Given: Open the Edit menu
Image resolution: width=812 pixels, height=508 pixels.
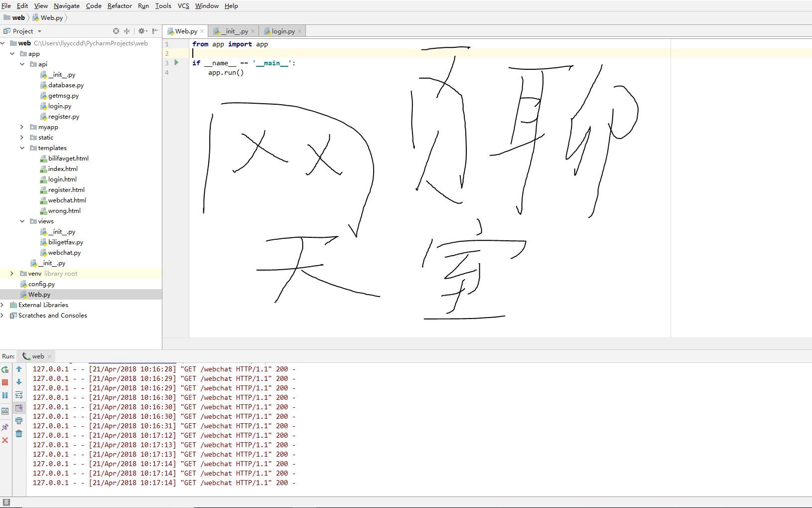Looking at the screenshot, I should coord(22,5).
